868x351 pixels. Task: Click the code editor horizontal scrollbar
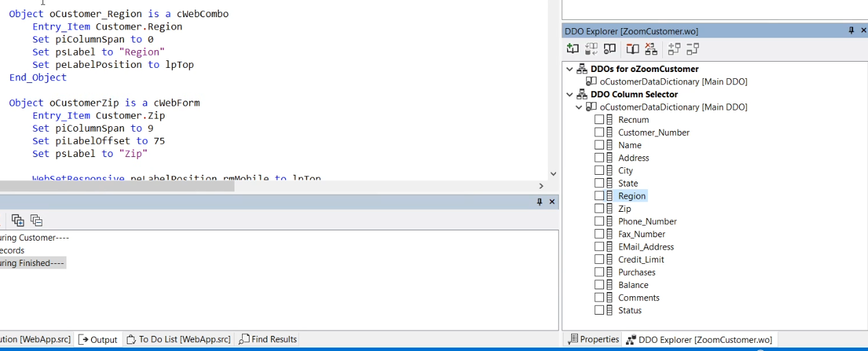[x=117, y=186]
